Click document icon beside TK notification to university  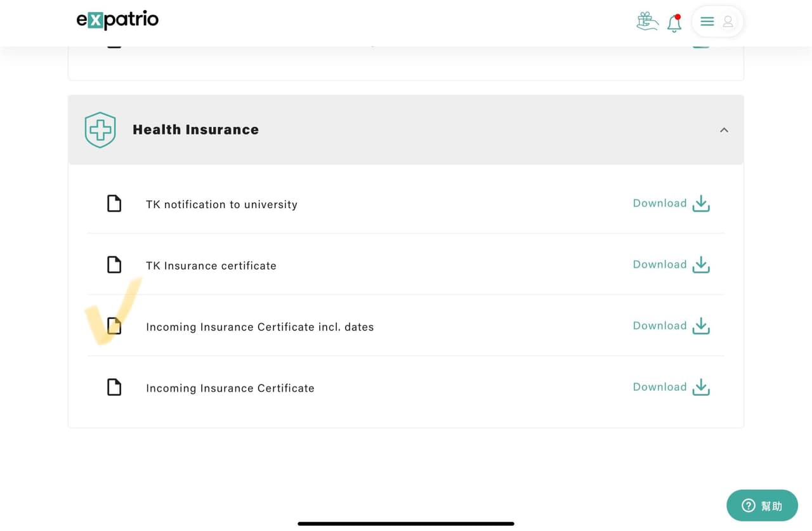pos(114,204)
